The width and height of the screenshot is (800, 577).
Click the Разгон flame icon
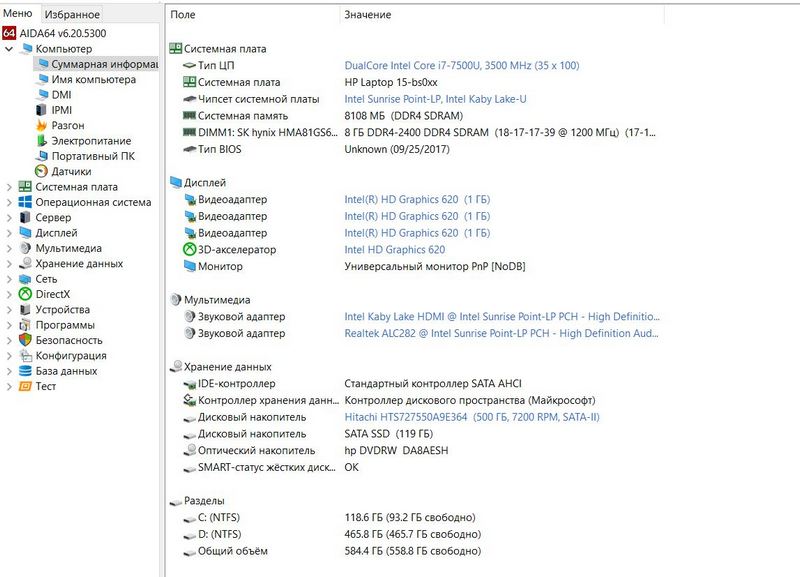click(x=41, y=125)
